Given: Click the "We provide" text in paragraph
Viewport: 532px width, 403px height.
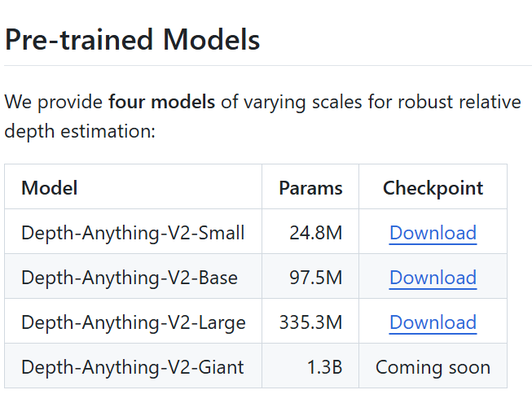Looking at the screenshot, I should tap(54, 103).
